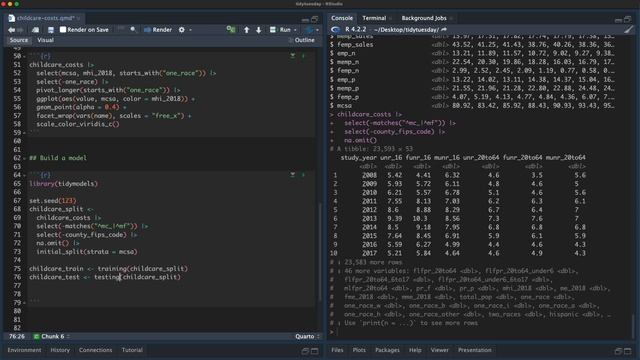The height and width of the screenshot is (360, 640).
Task: Open the Connections tab
Action: 96,350
